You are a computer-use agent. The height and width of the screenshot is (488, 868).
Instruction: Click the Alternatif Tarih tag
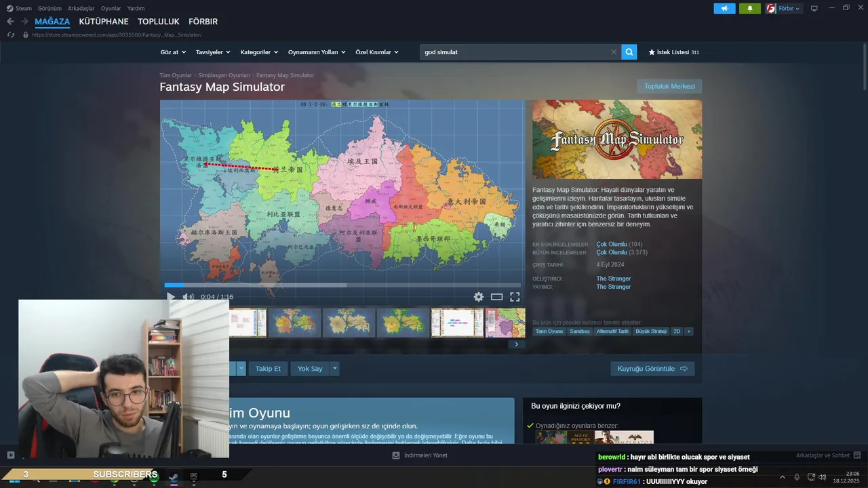pyautogui.click(x=613, y=331)
